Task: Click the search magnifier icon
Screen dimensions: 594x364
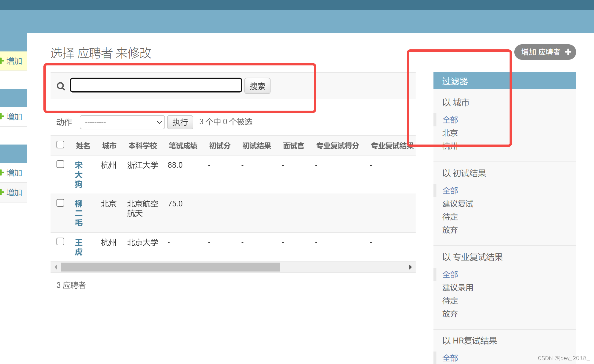Action: pyautogui.click(x=61, y=86)
